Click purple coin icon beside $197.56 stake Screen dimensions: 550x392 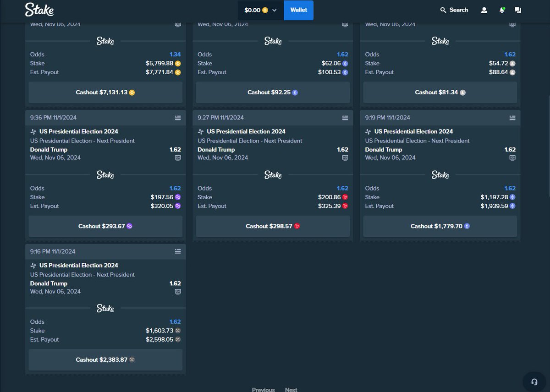(178, 197)
